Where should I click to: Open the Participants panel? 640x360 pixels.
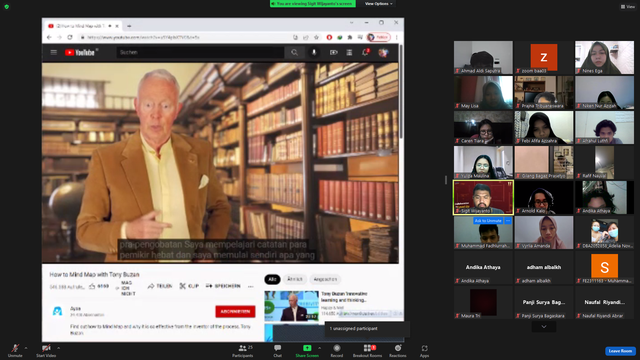[x=243, y=351]
